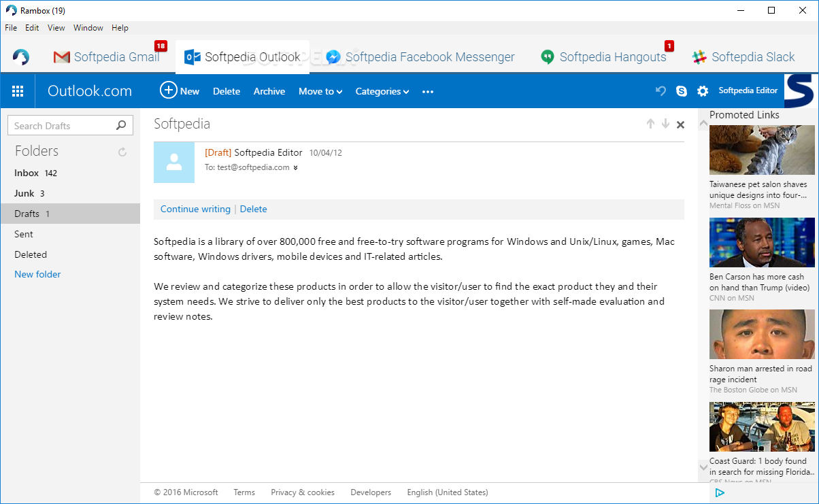Click the Gmail envelope icon
819x504 pixels.
pyautogui.click(x=62, y=57)
